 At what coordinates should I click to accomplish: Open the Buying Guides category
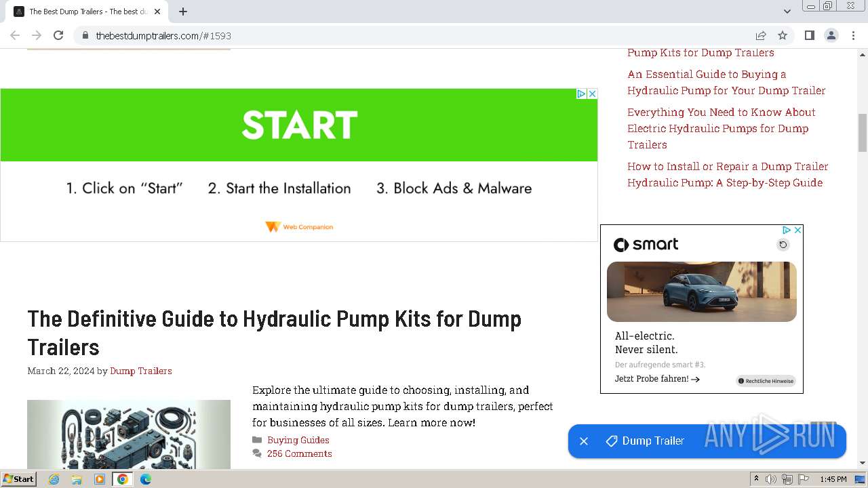pyautogui.click(x=298, y=440)
